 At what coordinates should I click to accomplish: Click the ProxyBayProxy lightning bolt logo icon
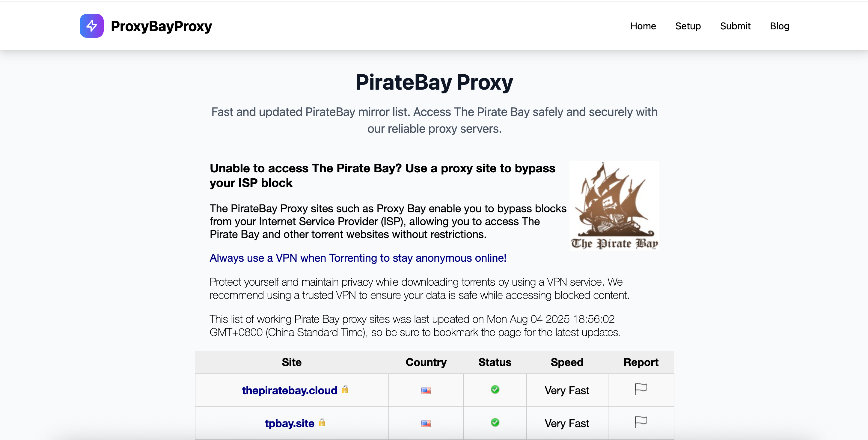(92, 26)
